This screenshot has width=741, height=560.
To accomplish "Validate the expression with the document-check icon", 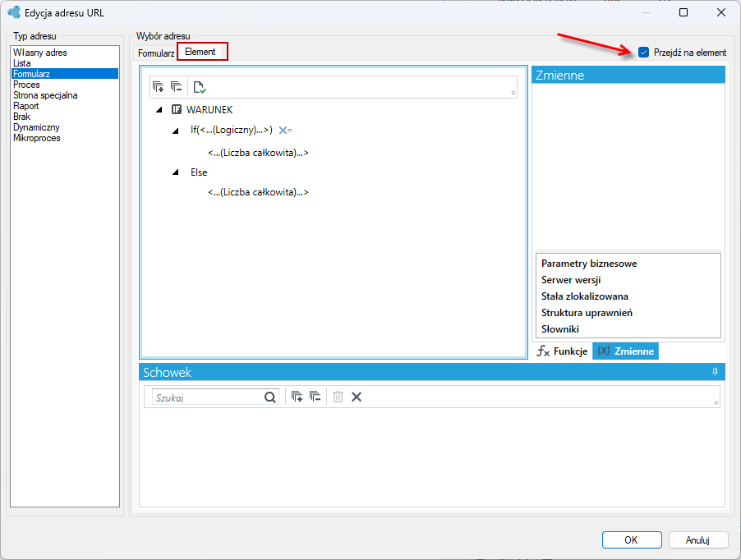I will tap(200, 87).
